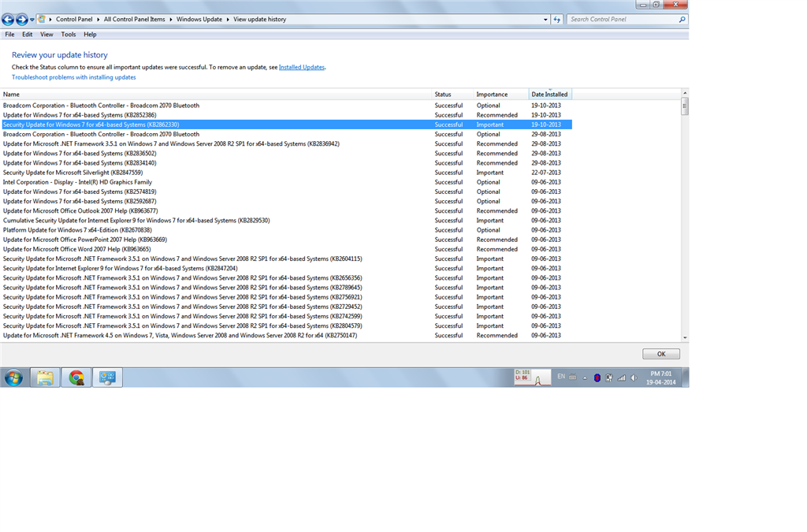This screenshot has width=807, height=532.
Task: Select Cumulative Security Update for Internet Explorer 9
Action: pyautogui.click(x=287, y=221)
